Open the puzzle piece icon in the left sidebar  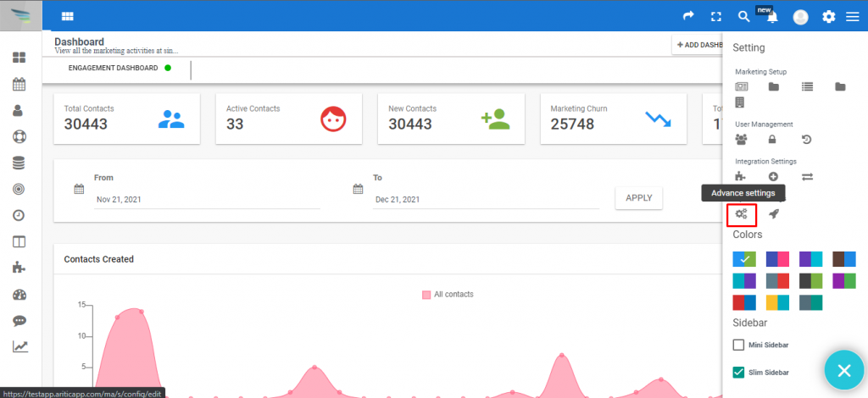pyautogui.click(x=19, y=268)
